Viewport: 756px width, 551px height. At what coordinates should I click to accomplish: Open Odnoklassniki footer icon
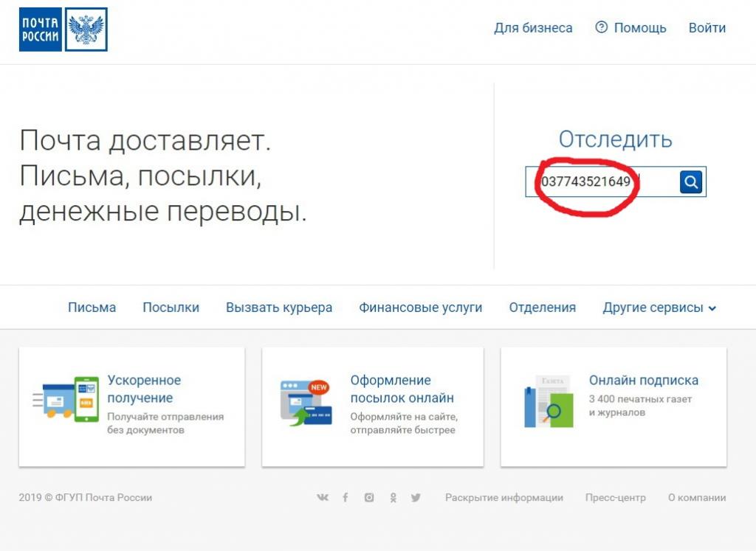click(393, 498)
